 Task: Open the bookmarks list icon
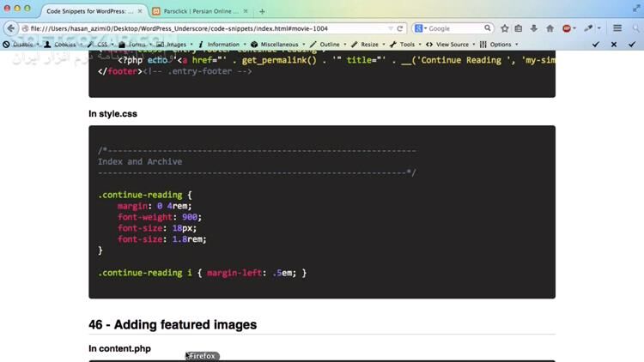pos(519,28)
